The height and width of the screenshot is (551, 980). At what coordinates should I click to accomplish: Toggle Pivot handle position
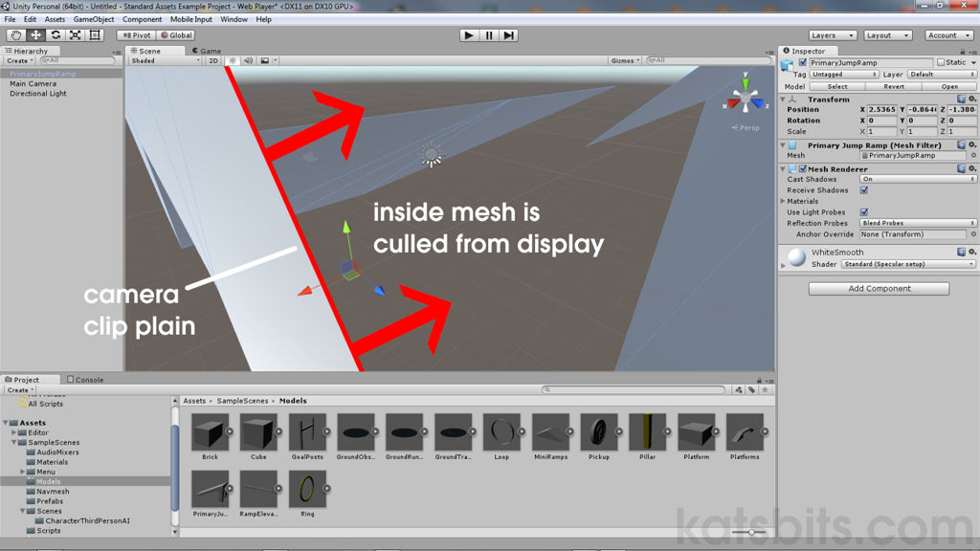(136, 35)
